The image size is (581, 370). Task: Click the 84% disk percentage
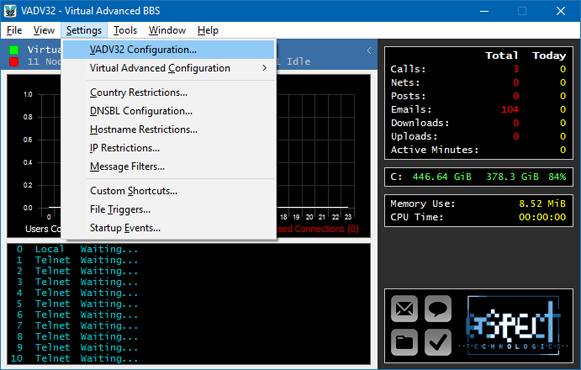click(x=557, y=177)
